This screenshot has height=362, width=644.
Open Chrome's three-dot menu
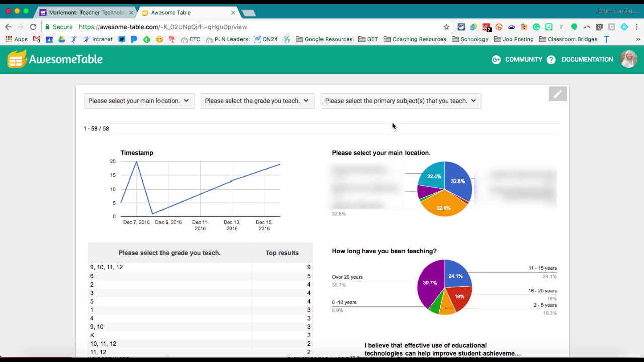pyautogui.click(x=636, y=27)
